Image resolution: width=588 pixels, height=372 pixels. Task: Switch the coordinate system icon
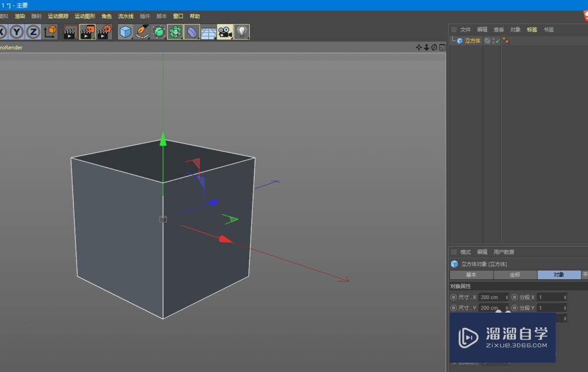(x=50, y=32)
